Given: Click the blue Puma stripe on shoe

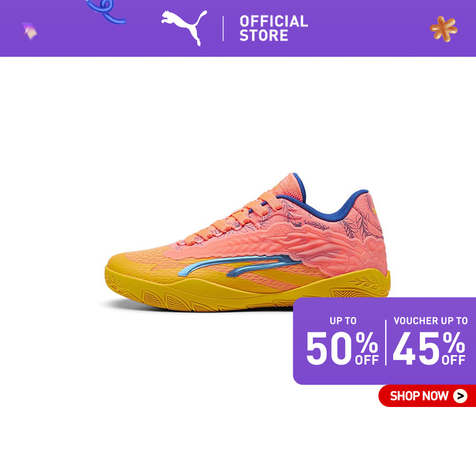Looking at the screenshot, I should (x=239, y=265).
